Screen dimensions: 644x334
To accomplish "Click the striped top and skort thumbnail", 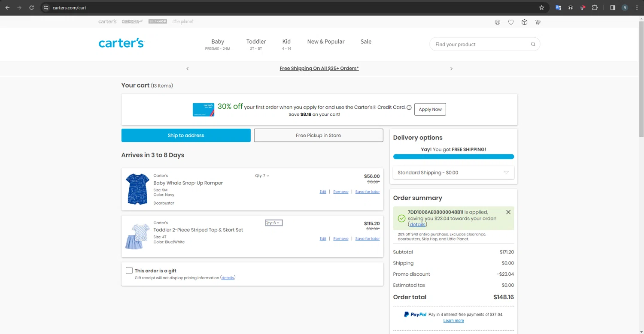I will pos(137,236).
